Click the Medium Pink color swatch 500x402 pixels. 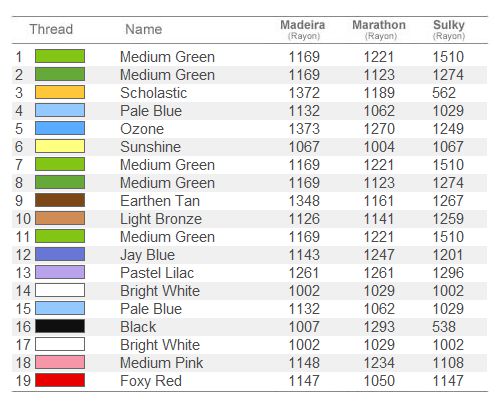(x=60, y=362)
